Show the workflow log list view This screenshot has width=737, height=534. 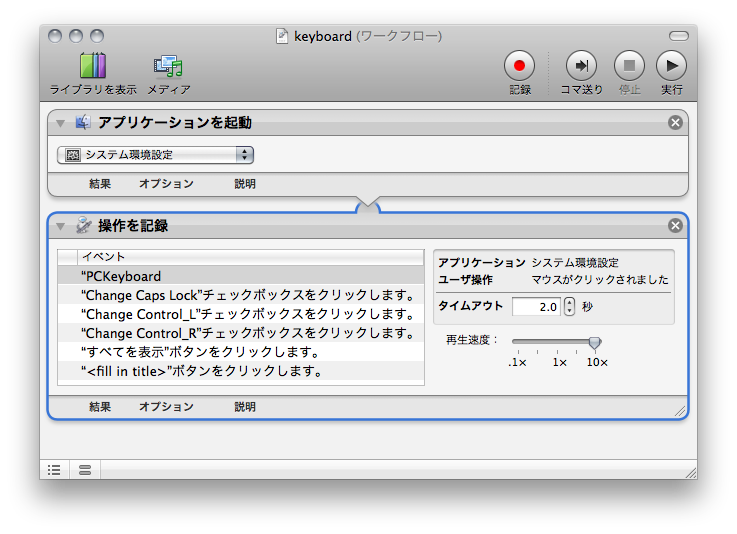pos(55,470)
